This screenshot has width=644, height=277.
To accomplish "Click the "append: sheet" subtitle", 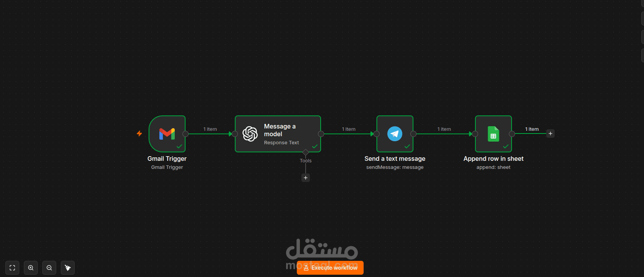I will pos(493,167).
